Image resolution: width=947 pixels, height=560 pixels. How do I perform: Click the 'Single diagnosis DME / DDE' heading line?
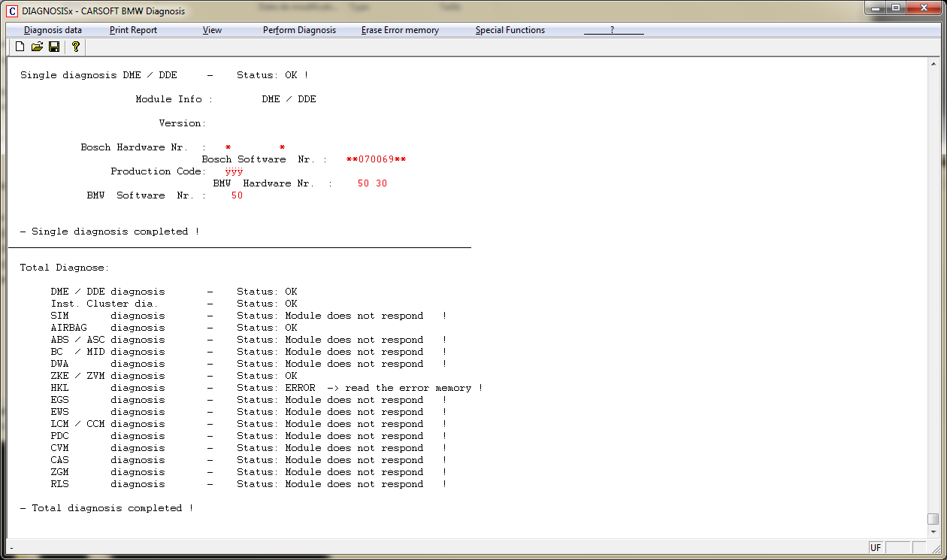(x=165, y=75)
